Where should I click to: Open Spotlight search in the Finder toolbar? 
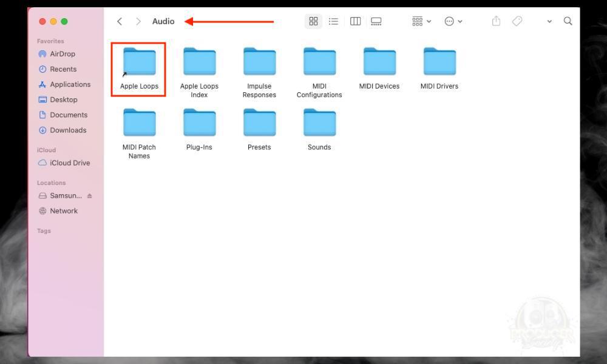click(568, 21)
